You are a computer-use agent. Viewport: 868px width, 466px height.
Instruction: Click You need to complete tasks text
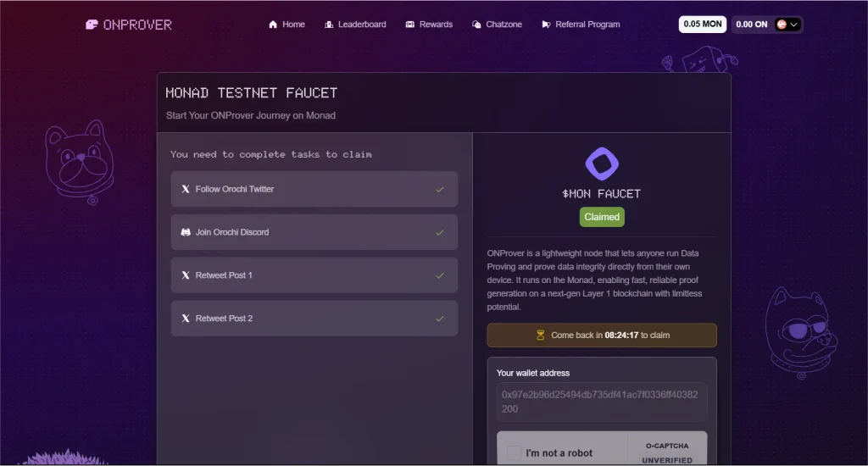270,154
